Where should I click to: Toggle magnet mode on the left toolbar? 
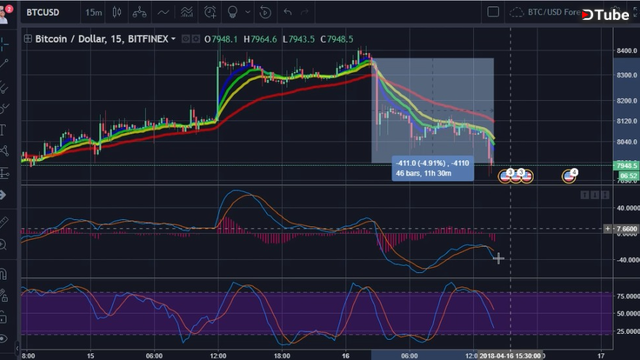click(x=4, y=273)
